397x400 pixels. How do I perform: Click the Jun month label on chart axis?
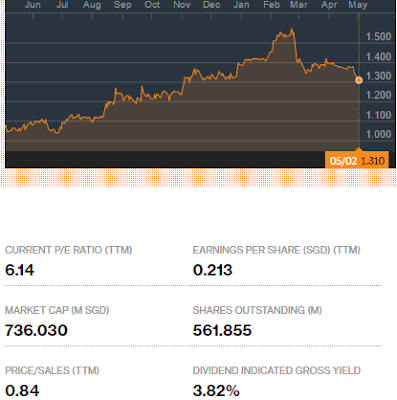click(x=33, y=5)
